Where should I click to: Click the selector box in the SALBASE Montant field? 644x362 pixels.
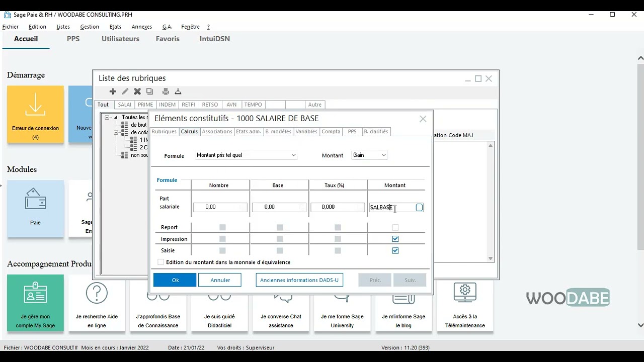point(419,207)
